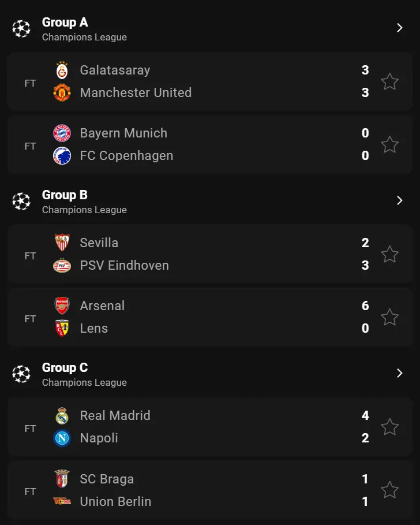
Task: Expand Group C chevron arrow
Action: click(399, 373)
